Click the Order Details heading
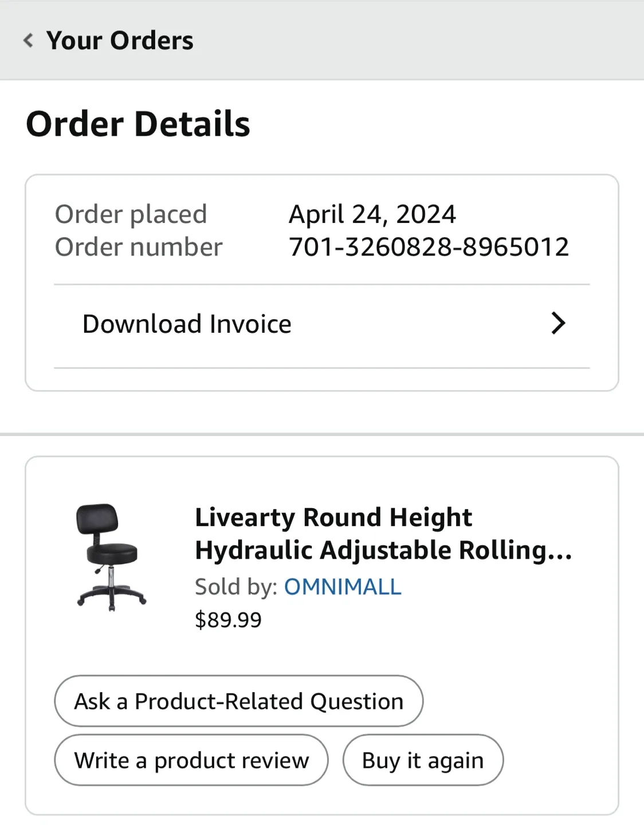 [x=138, y=123]
